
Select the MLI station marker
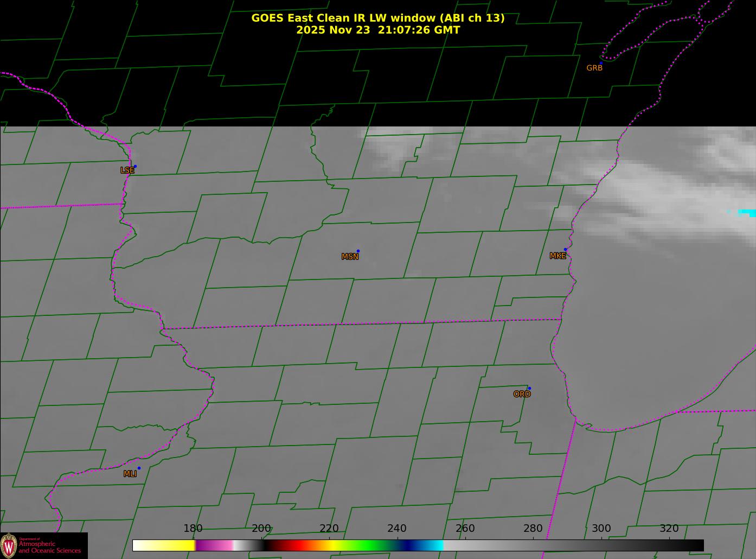[139, 468]
